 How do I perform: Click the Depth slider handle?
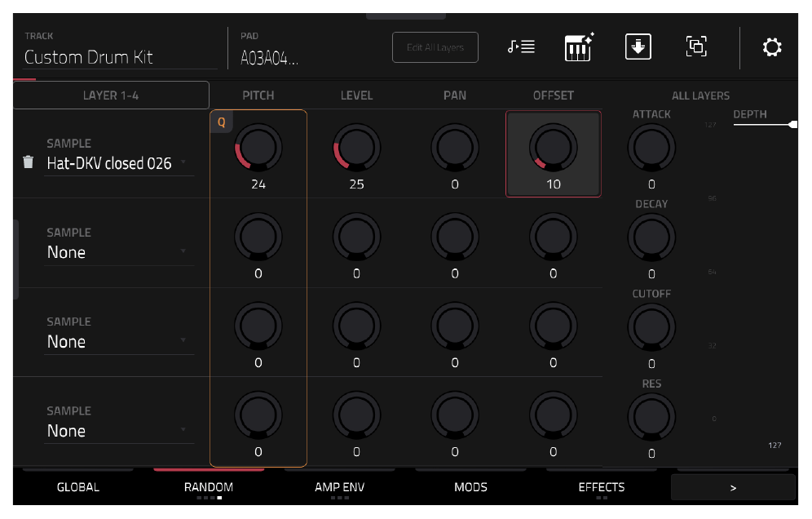pyautogui.click(x=793, y=124)
